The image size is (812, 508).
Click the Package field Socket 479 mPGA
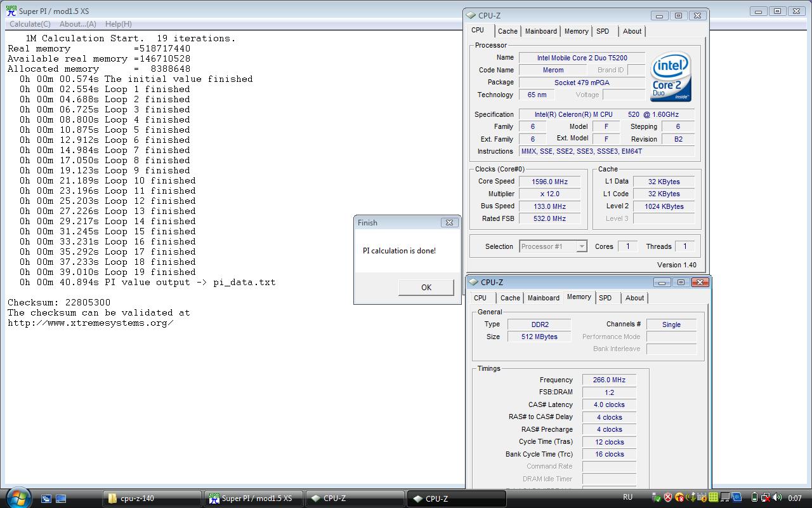click(x=582, y=83)
